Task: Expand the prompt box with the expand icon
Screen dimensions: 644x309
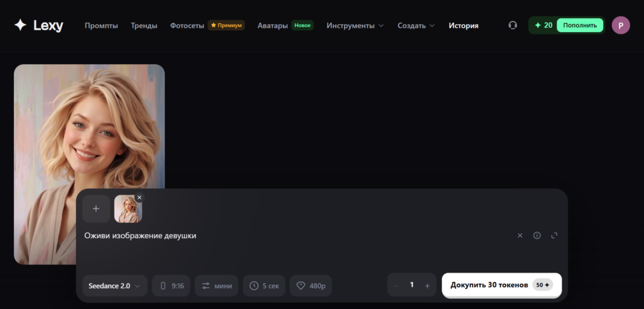Action: tap(554, 236)
